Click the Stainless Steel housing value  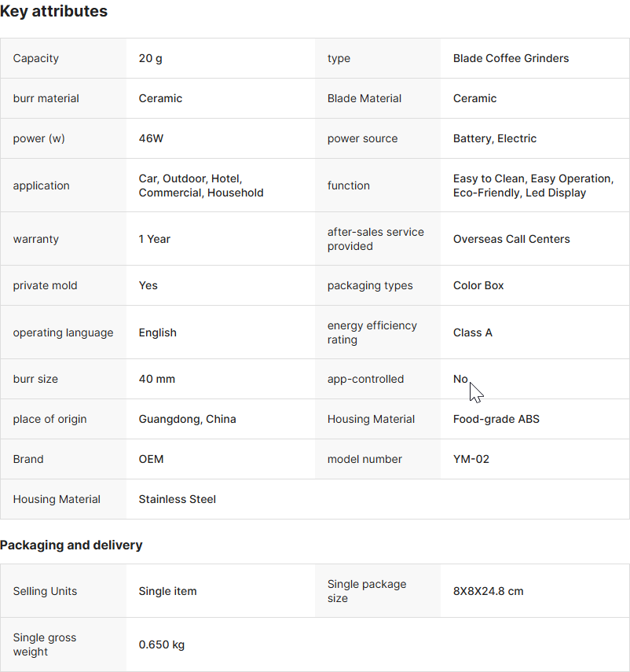[x=178, y=499]
